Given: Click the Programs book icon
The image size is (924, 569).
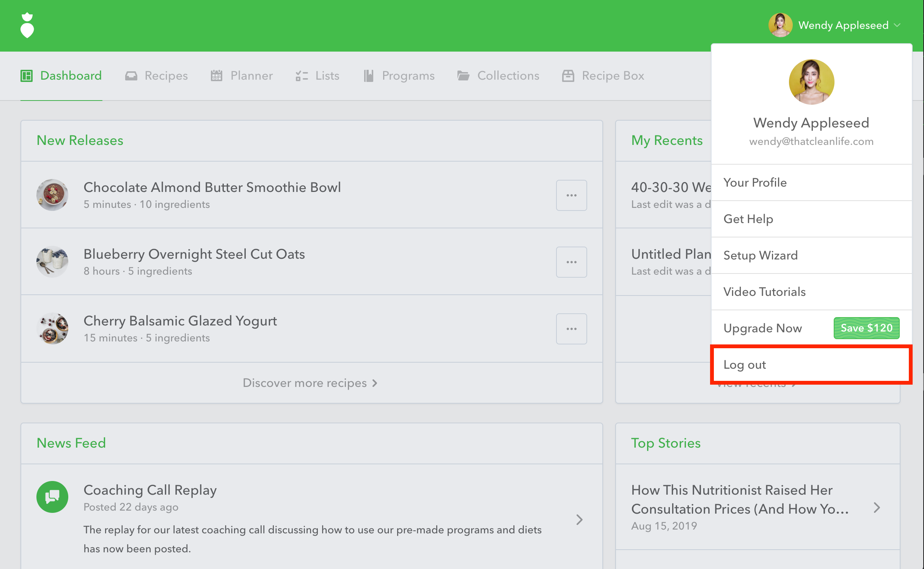Looking at the screenshot, I should pos(369,76).
